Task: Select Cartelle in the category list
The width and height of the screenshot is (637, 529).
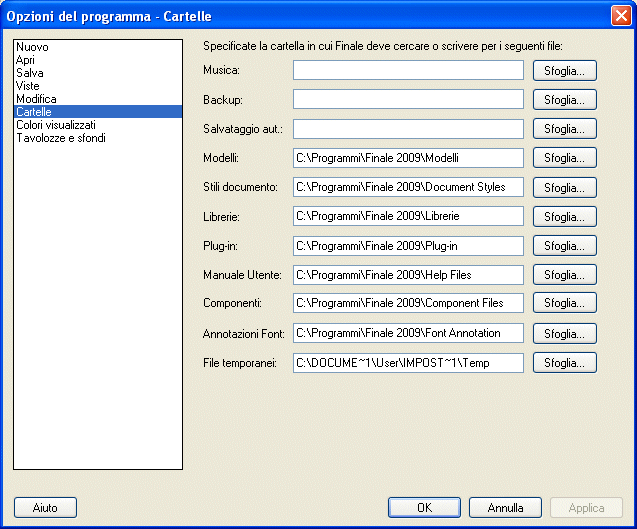Action: pyautogui.click(x=98, y=112)
